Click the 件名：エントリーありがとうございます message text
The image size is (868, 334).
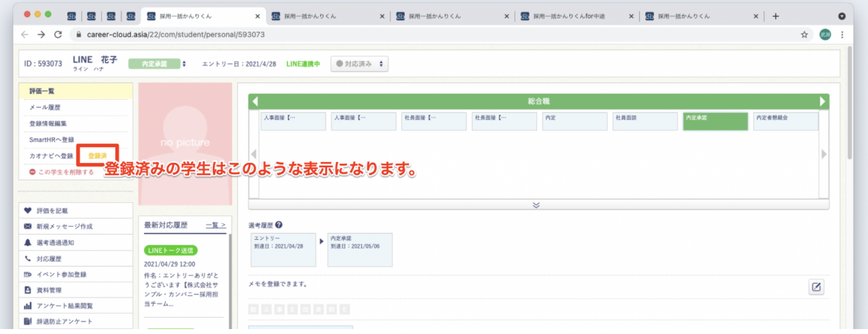pos(182,290)
